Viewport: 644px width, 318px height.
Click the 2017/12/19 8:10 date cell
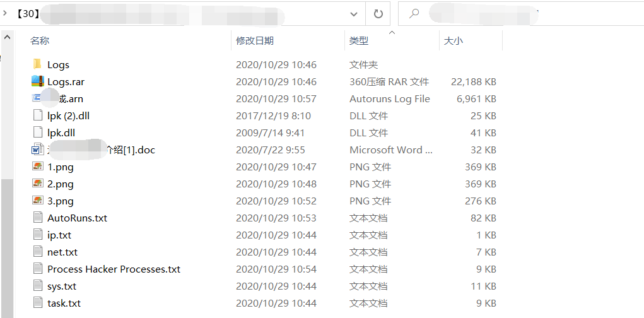pos(273,115)
